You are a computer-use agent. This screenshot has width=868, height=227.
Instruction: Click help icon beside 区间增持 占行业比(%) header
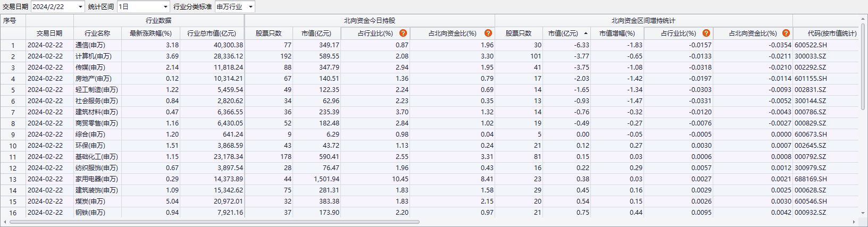click(x=706, y=33)
